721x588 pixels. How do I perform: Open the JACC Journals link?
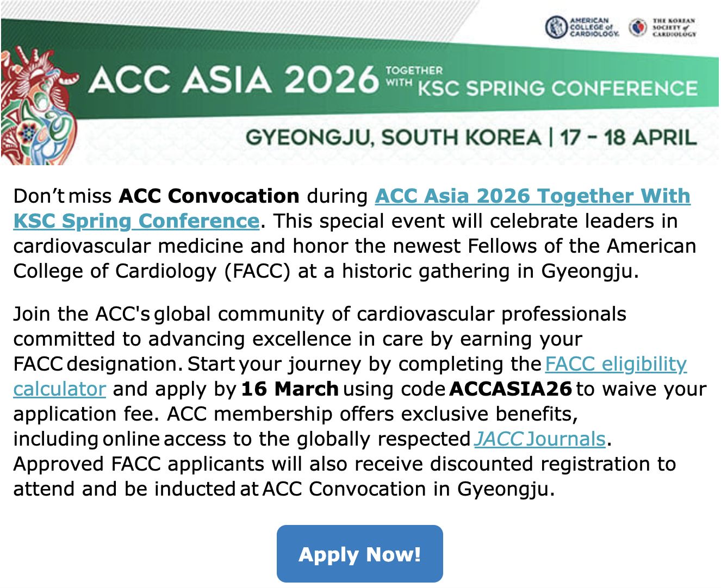[x=539, y=439]
